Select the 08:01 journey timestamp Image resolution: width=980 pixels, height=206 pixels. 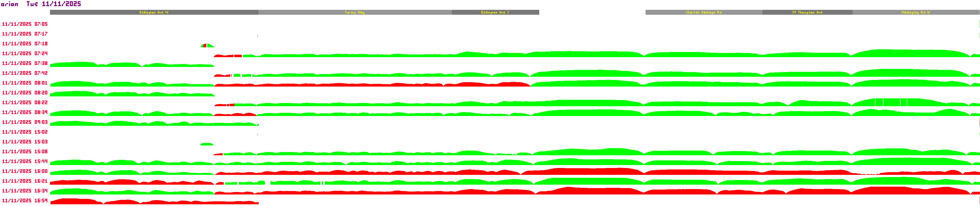pos(25,83)
